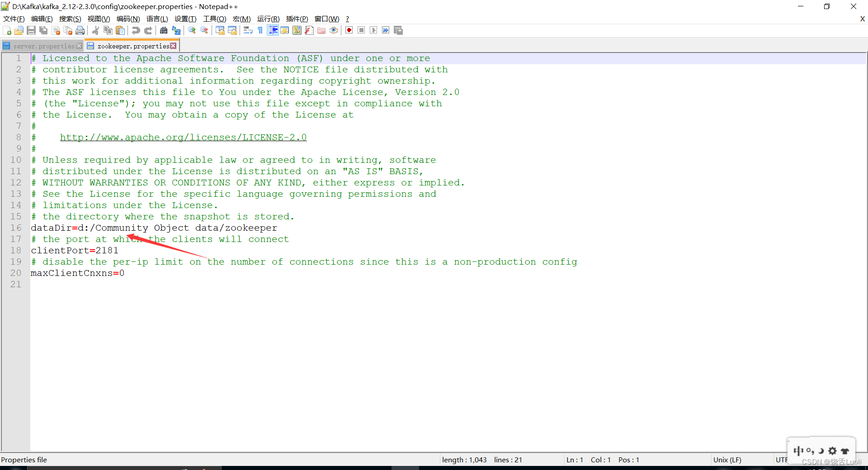This screenshot has width=868, height=470.
Task: Close document with X below window controls
Action: click(x=862, y=19)
